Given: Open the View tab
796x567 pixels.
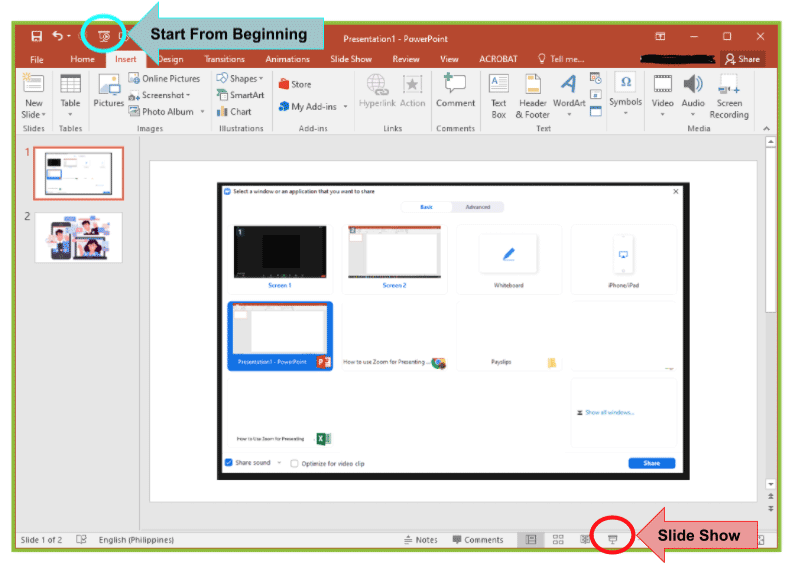Looking at the screenshot, I should tap(449, 59).
